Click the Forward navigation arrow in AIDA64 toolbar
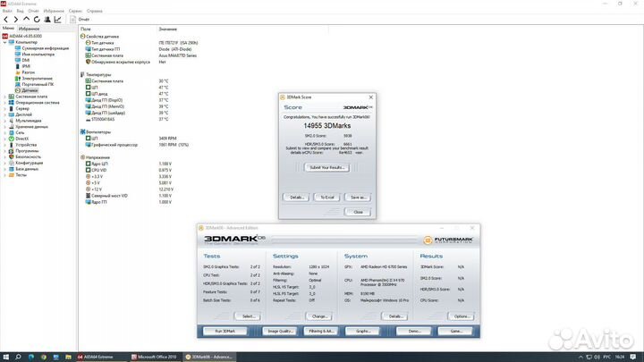This screenshot has width=644, height=362. pos(14,18)
